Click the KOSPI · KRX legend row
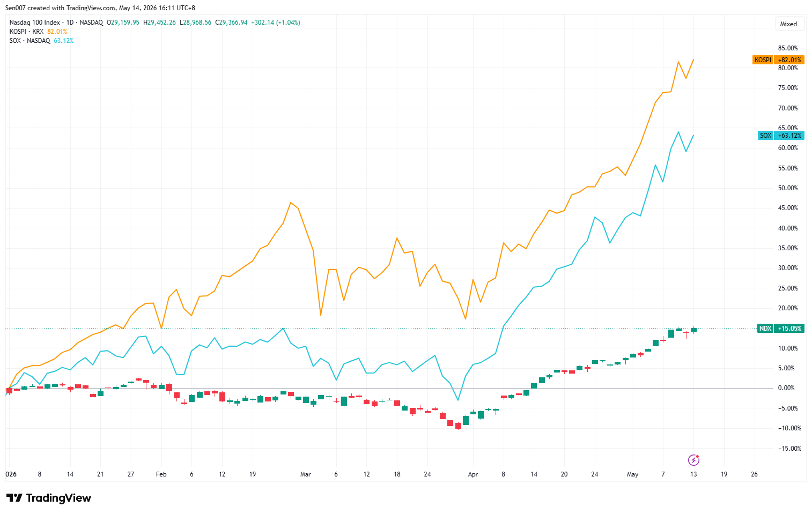This screenshot has width=812, height=514. tap(38, 32)
